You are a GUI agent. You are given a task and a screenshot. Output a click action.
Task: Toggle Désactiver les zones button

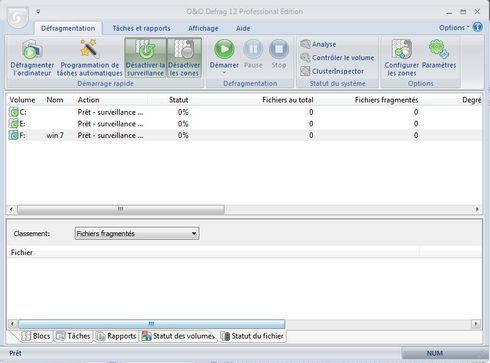tap(184, 57)
